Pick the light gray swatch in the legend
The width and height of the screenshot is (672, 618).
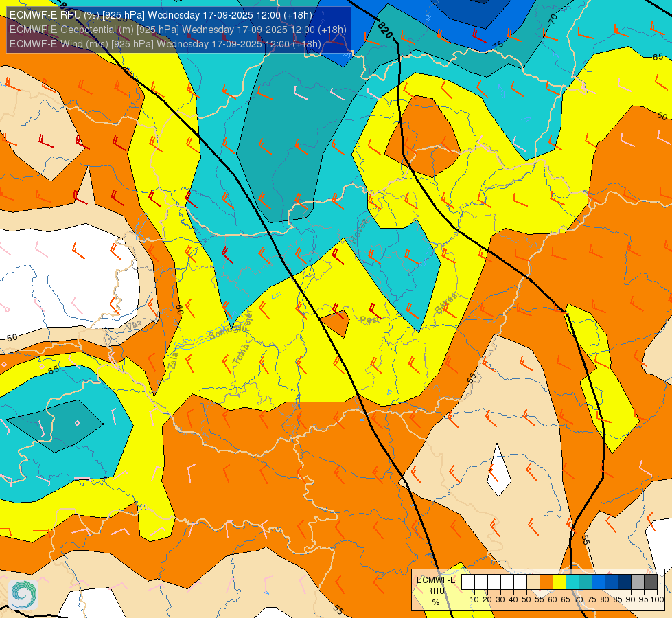[x=638, y=582]
